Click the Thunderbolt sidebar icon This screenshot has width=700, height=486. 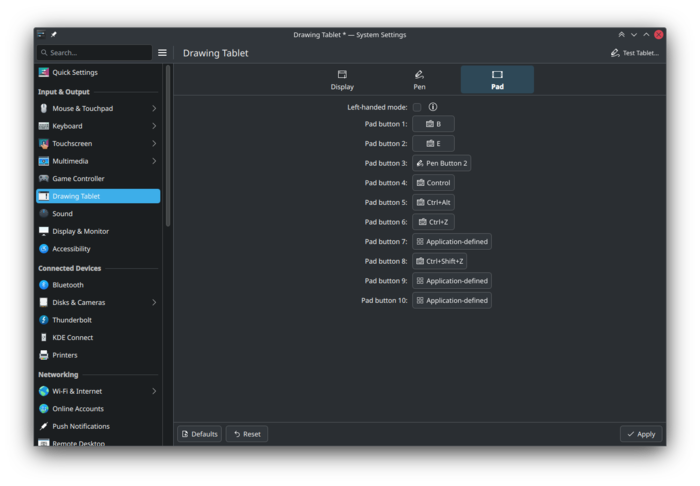[44, 320]
